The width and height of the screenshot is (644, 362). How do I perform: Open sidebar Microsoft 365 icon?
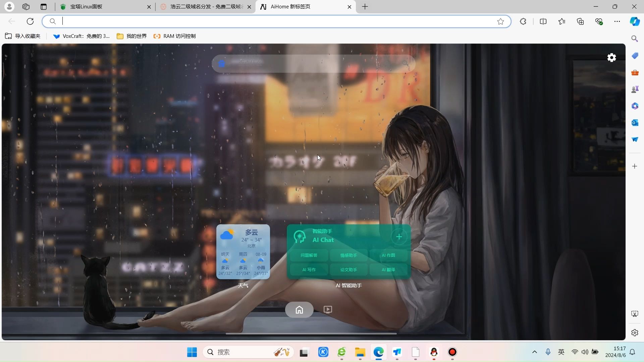(635, 106)
